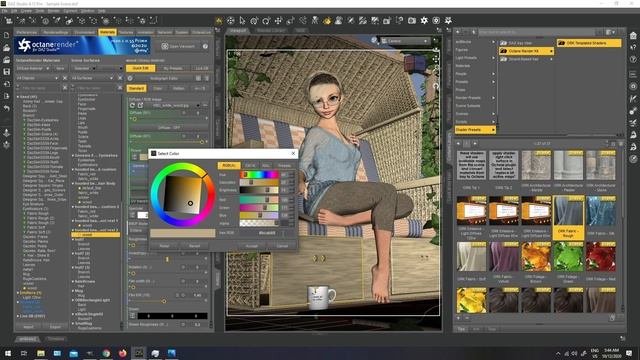This screenshot has height=360, width=640.
Task: Click the color wheel square in Select Color dialog
Action: [x=183, y=194]
